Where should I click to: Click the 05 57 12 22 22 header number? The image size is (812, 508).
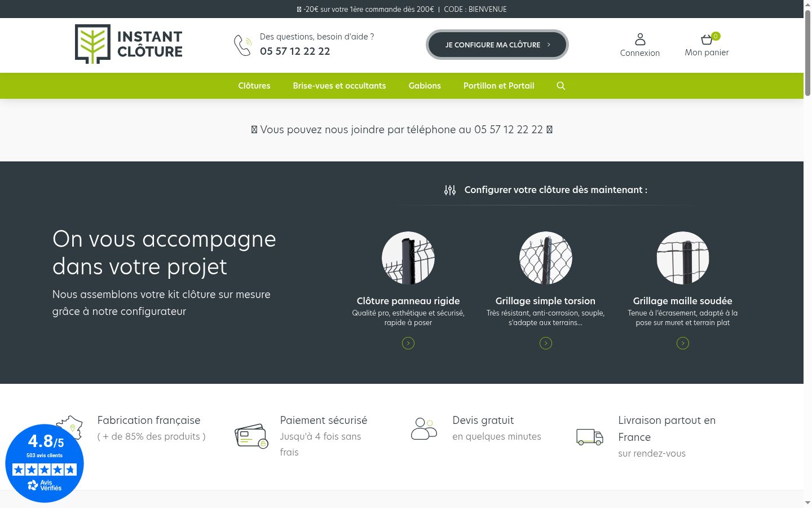(x=295, y=51)
